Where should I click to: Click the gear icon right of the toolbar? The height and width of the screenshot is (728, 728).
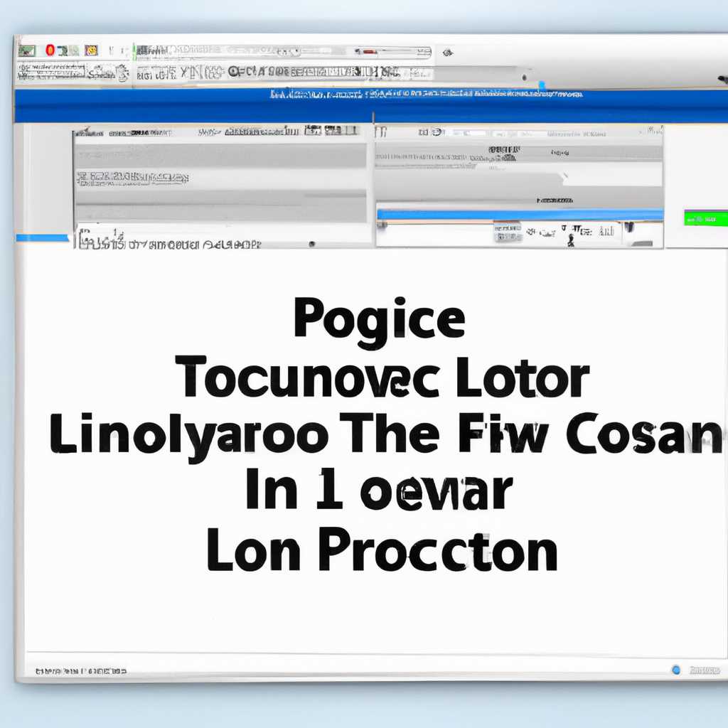point(448,53)
